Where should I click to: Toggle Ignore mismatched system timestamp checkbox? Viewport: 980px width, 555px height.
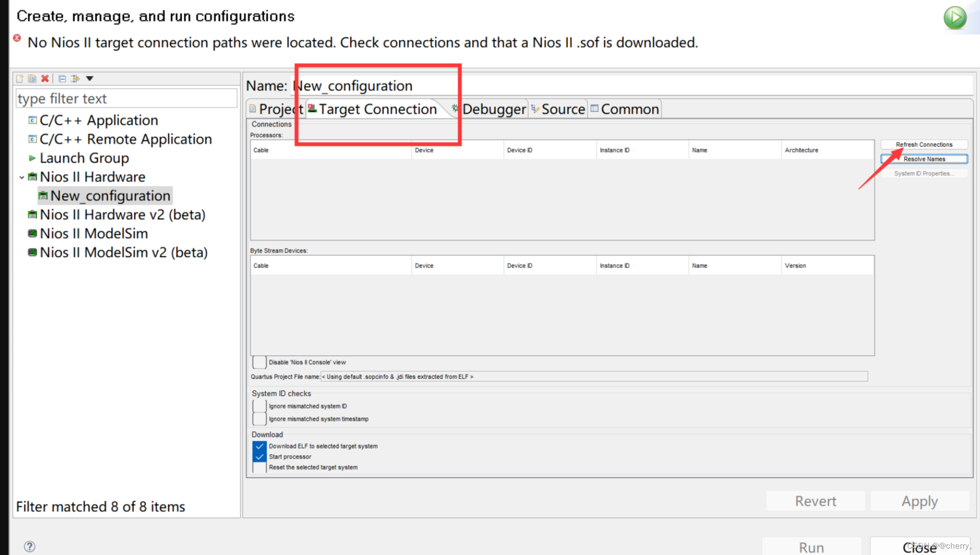point(260,419)
